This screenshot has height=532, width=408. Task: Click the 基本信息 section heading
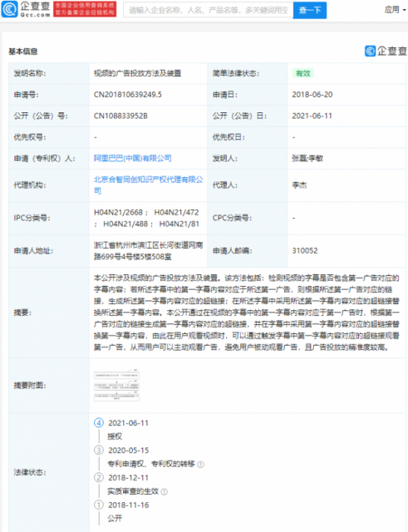point(23,52)
